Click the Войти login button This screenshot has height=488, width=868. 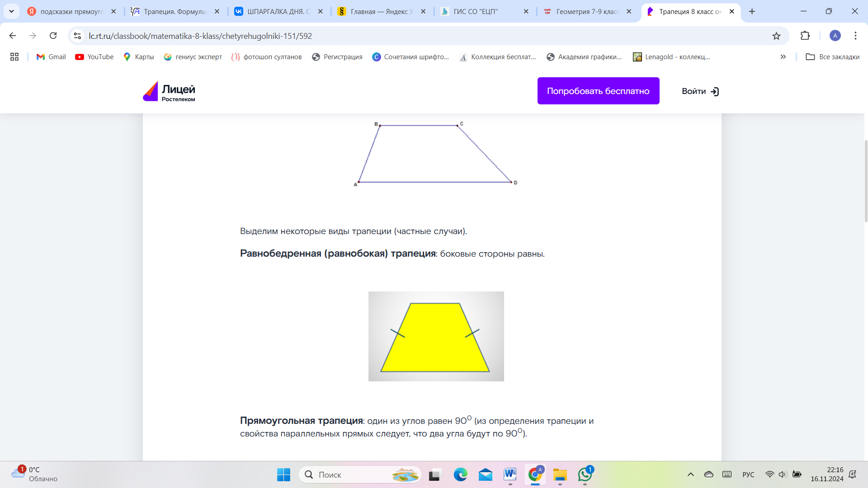pyautogui.click(x=700, y=91)
